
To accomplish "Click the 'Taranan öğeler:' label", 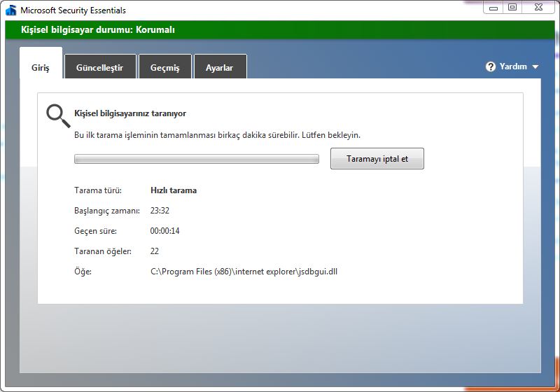I will click(103, 251).
